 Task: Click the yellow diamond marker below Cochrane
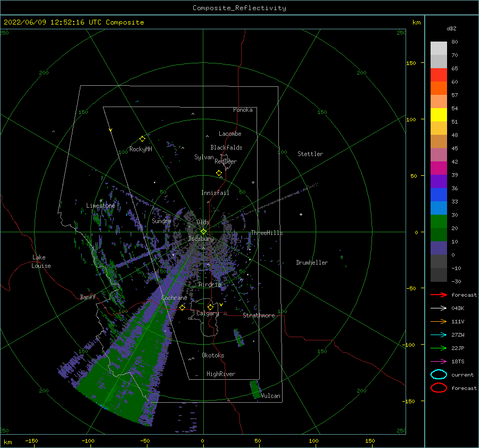183,307
